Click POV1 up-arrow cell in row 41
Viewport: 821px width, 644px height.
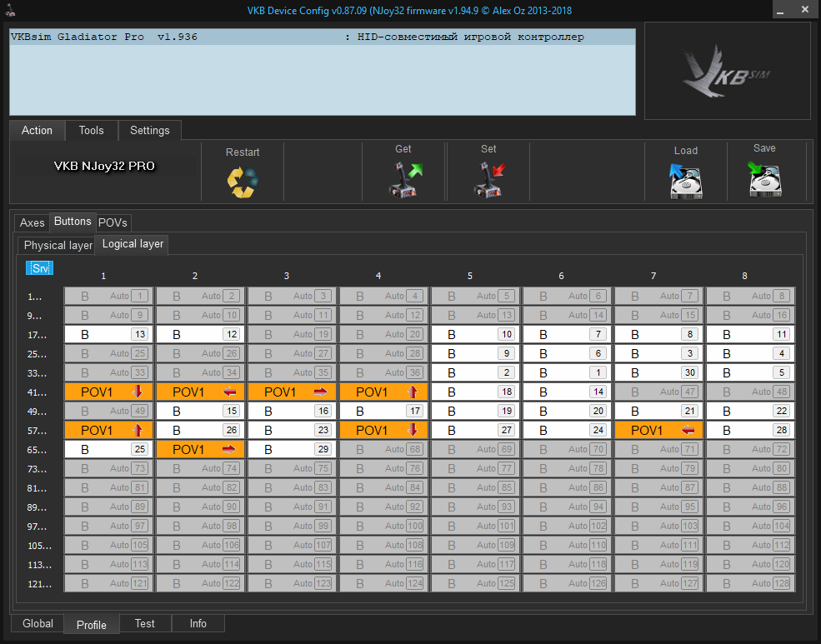(x=383, y=392)
